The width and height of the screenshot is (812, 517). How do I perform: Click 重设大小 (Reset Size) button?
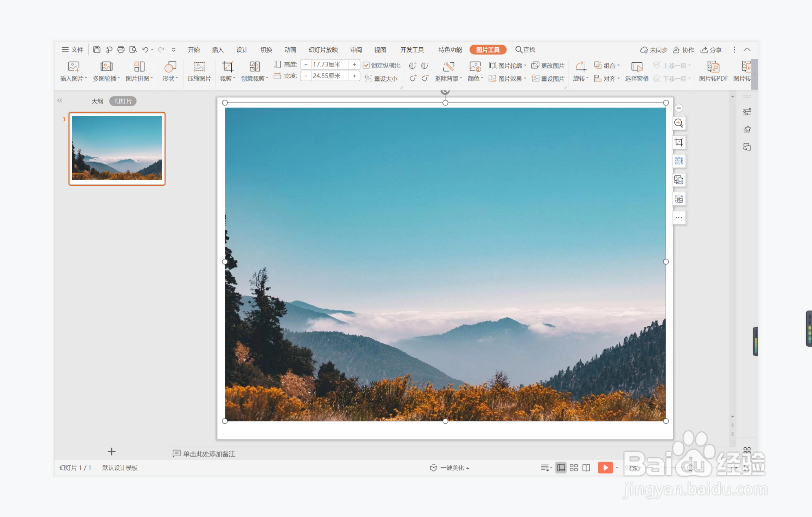[381, 78]
